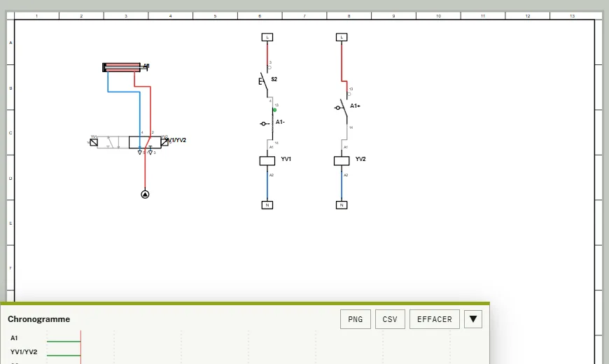Click the N terminal below YV2
Viewport: 609px width, 364px height.
[x=342, y=205]
